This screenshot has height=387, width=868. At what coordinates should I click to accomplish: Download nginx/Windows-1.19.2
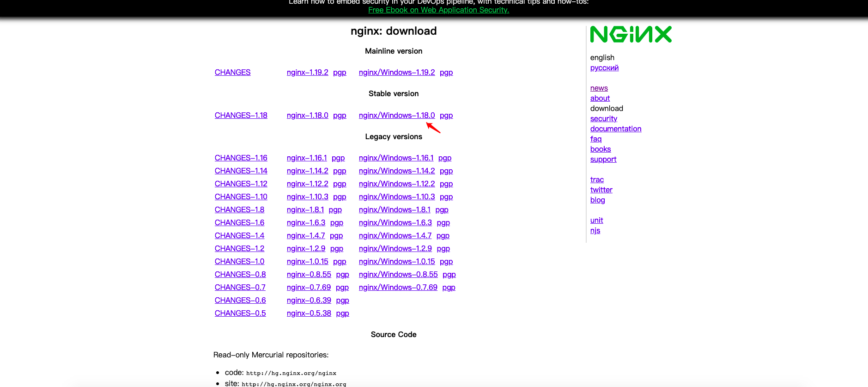(397, 73)
